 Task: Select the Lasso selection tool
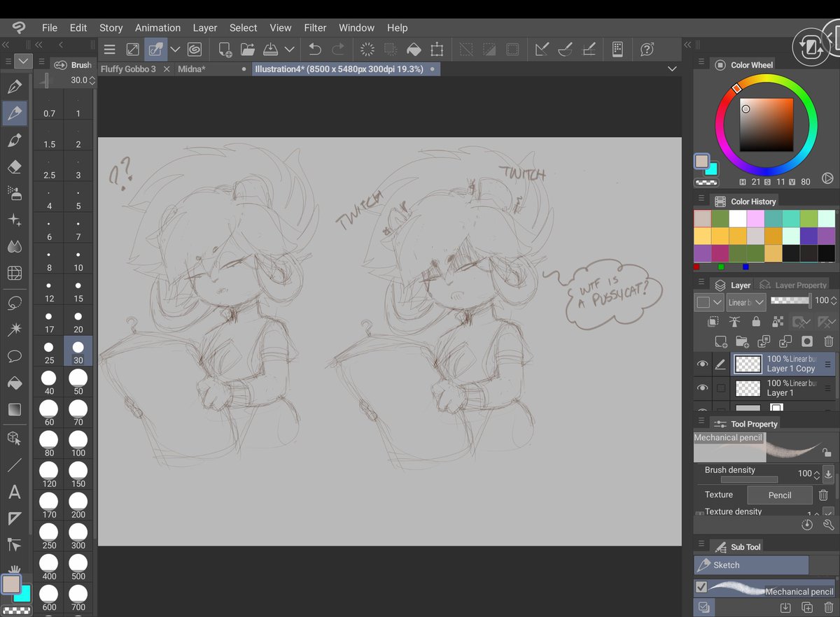(14, 303)
